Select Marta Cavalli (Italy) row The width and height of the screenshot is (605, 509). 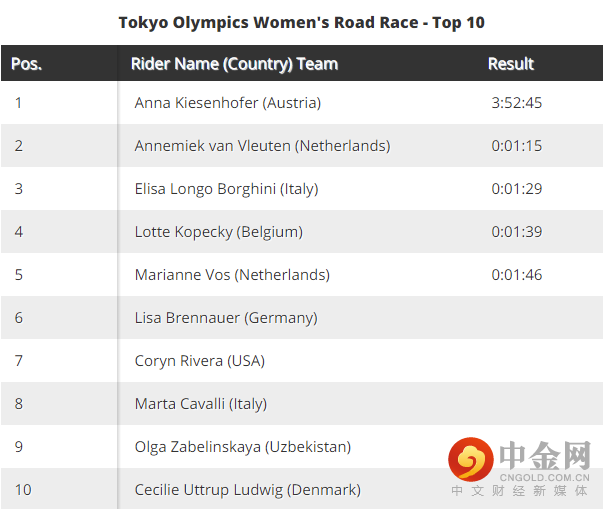coord(200,404)
